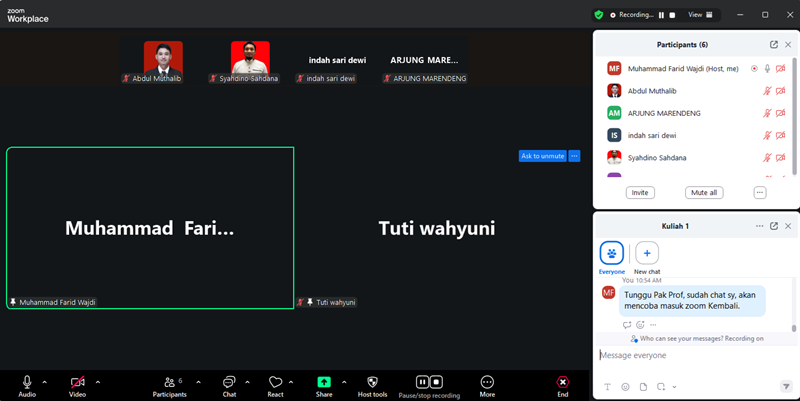Open the View layout menu

click(700, 15)
